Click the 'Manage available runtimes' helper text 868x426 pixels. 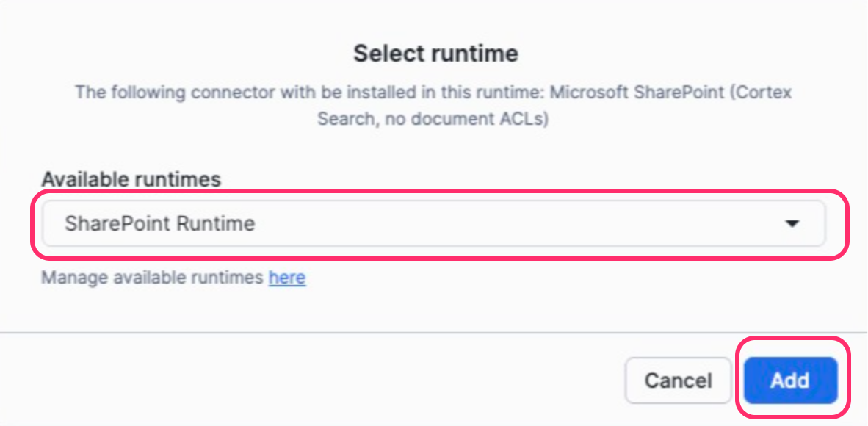coord(152,278)
